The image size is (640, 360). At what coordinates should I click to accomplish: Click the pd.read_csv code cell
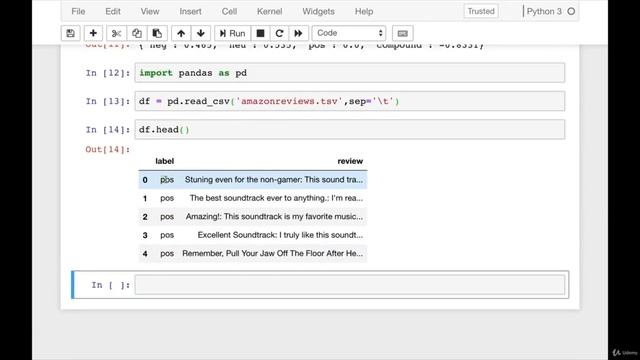click(350, 101)
